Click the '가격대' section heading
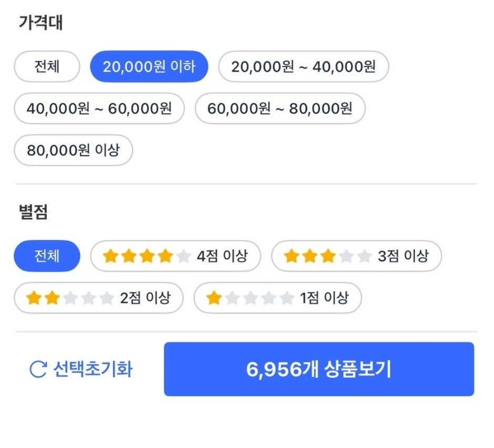The height and width of the screenshot is (448, 494). coord(40,23)
